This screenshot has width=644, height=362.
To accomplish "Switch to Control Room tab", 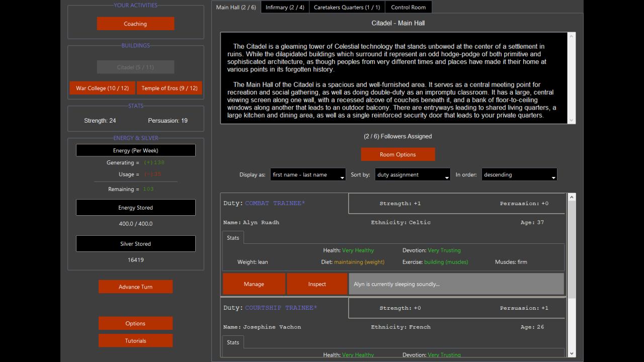I will 408,7.
